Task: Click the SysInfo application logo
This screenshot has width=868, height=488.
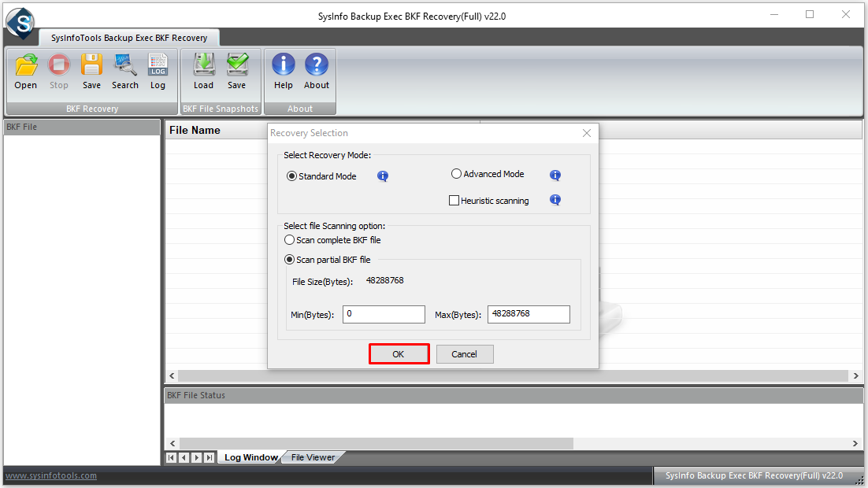Action: coord(21,24)
